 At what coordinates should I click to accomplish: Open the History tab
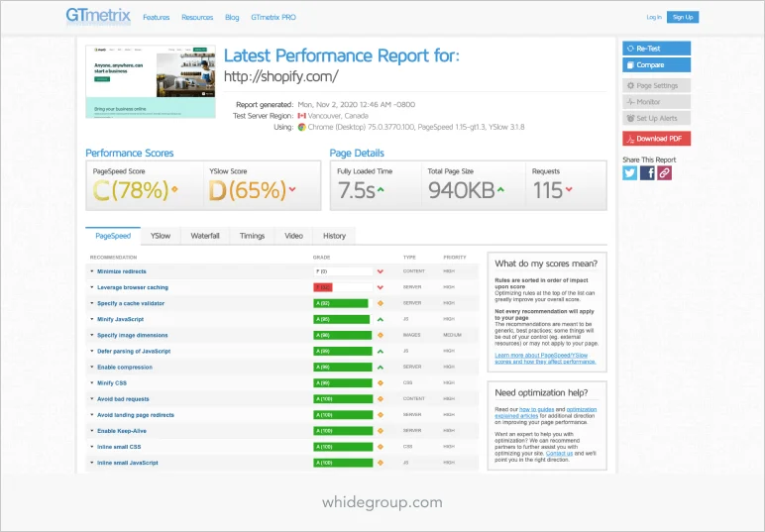pos(334,236)
